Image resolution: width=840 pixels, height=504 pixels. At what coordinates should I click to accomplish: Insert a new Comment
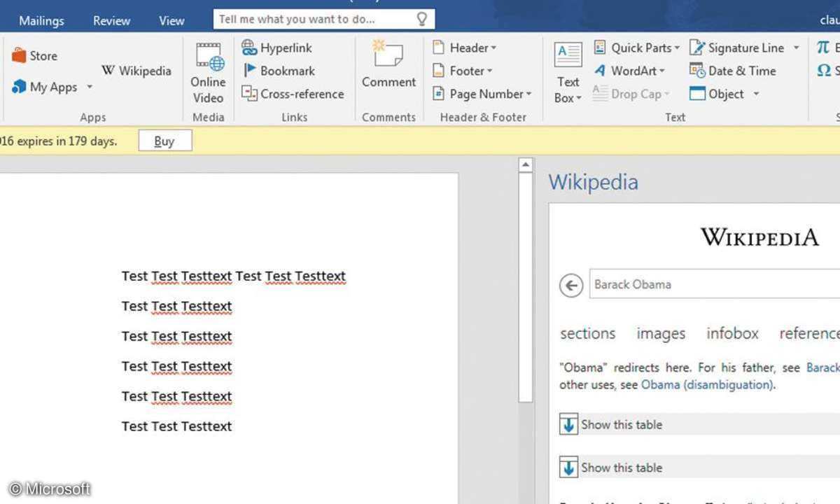(x=388, y=65)
